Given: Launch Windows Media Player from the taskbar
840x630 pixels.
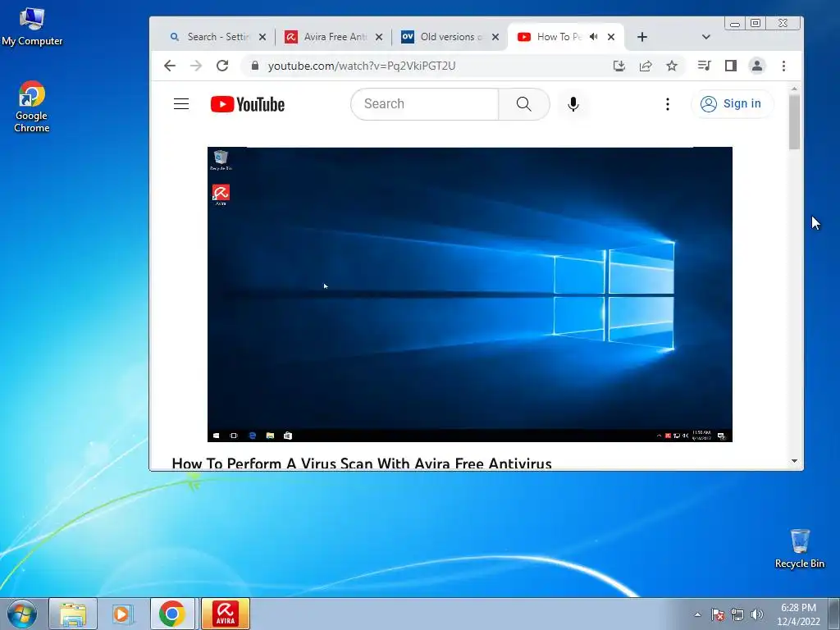Looking at the screenshot, I should coord(122,614).
